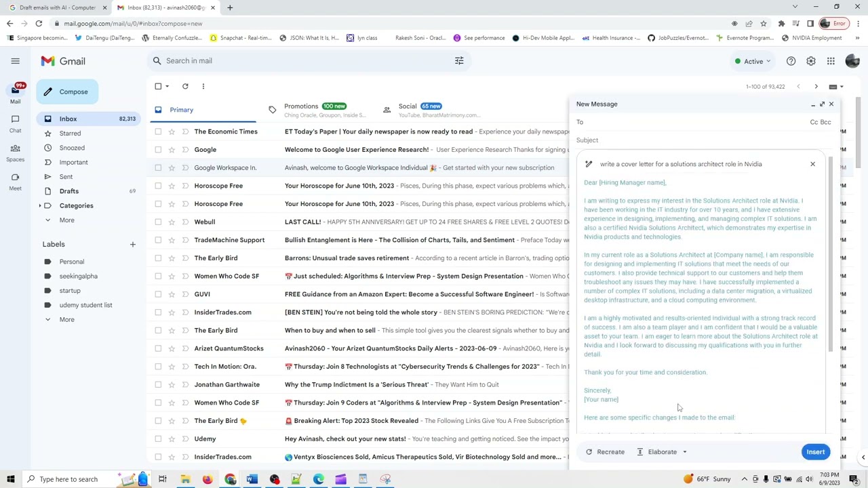Open Google apps grid
This screenshot has height=488, width=868.
click(x=831, y=61)
